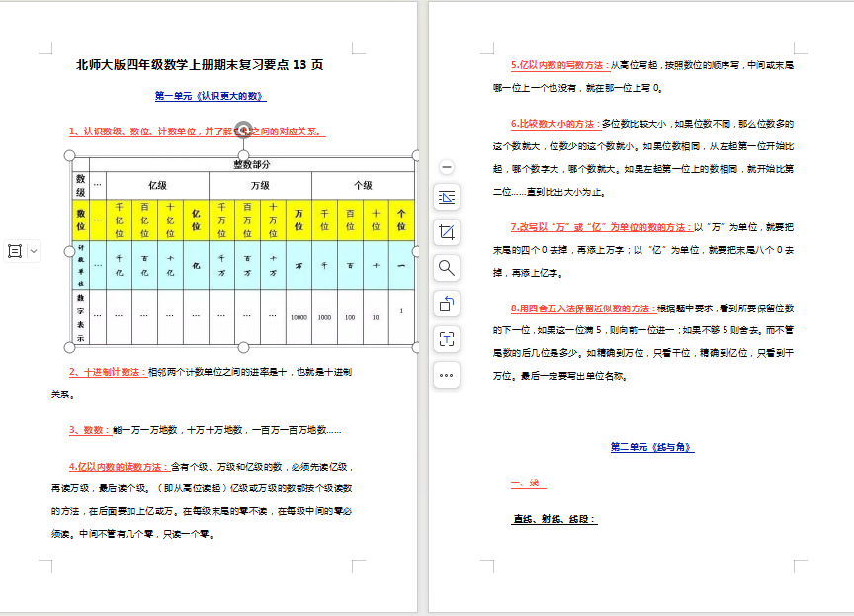Open the text wrapping layout options icon
The image size is (854, 616).
(x=447, y=197)
